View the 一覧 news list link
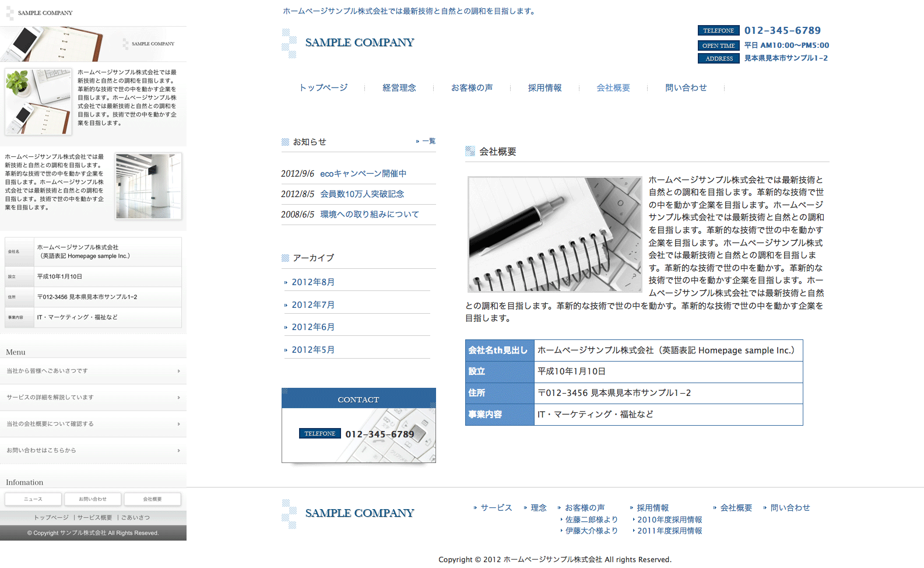This screenshot has width=924, height=568. [x=428, y=141]
